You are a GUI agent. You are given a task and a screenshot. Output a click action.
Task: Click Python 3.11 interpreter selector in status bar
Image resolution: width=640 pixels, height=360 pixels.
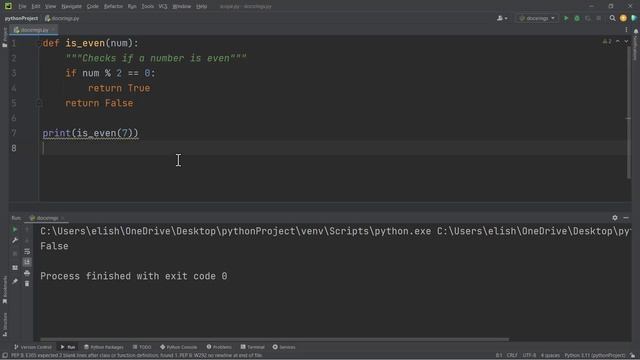point(594,356)
